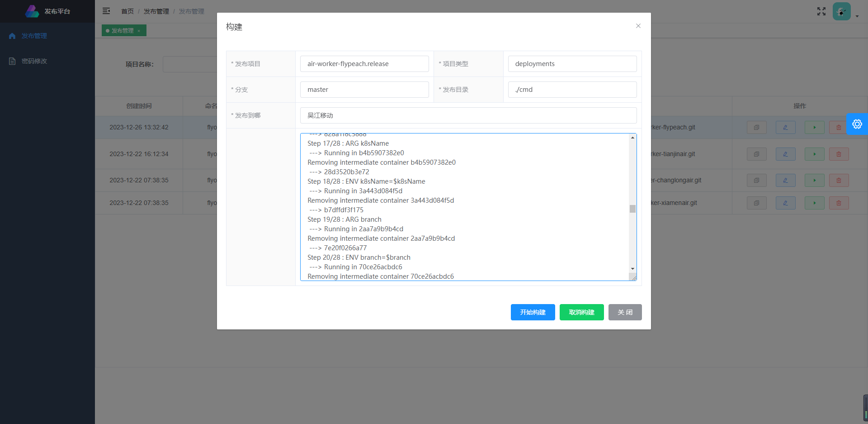Click the log line 'Step 20/28 : ENV branch=$branch'

coord(359,257)
